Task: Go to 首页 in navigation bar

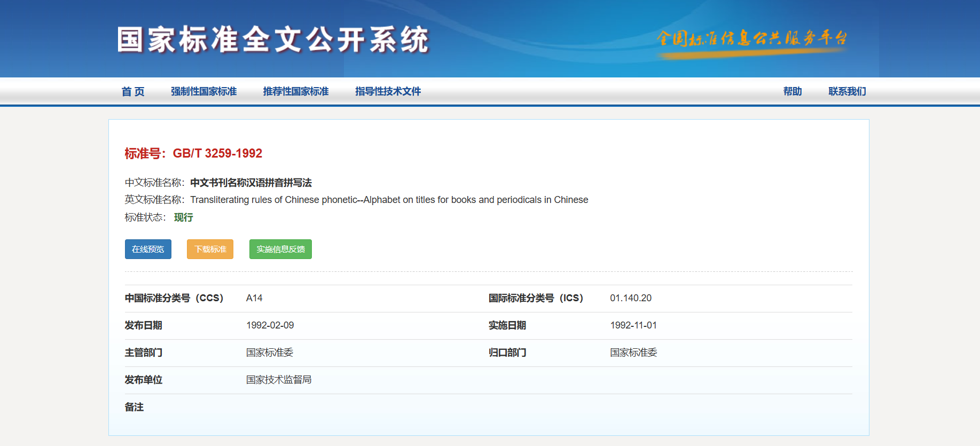Action: point(133,91)
